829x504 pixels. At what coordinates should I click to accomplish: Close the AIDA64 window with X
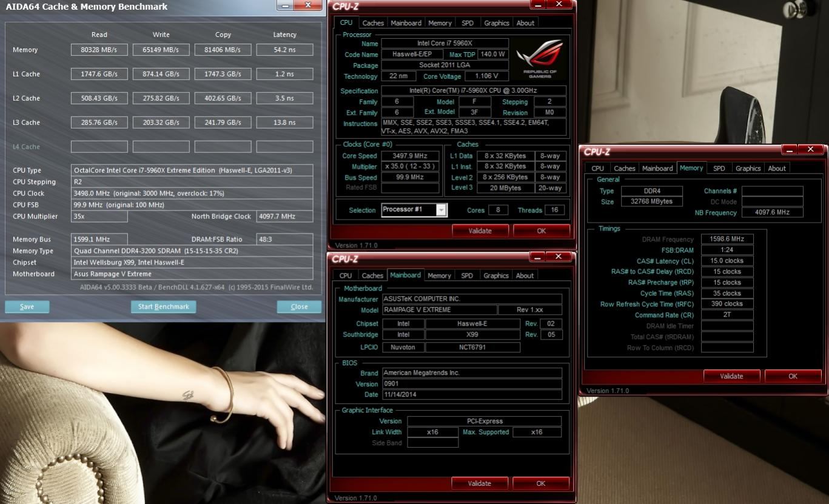point(308,5)
